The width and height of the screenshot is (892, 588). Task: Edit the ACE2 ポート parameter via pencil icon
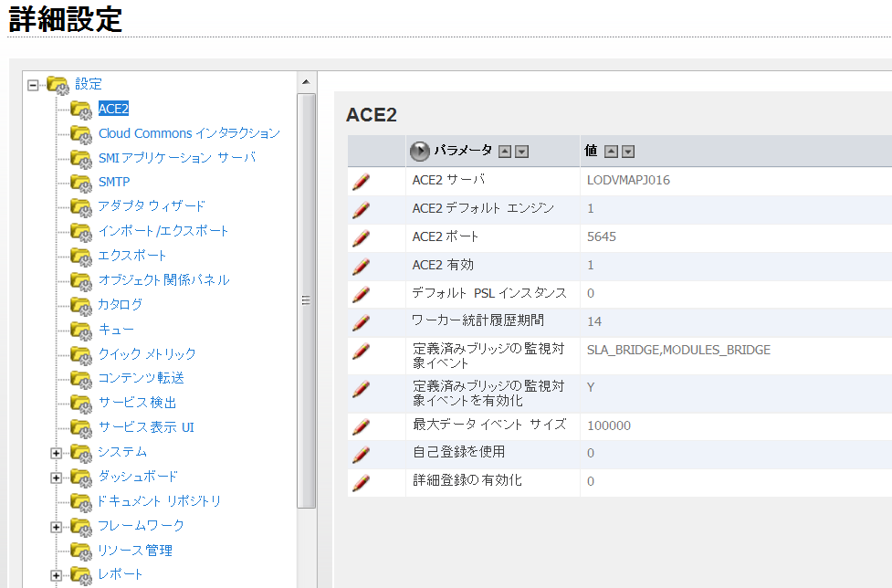(x=361, y=237)
